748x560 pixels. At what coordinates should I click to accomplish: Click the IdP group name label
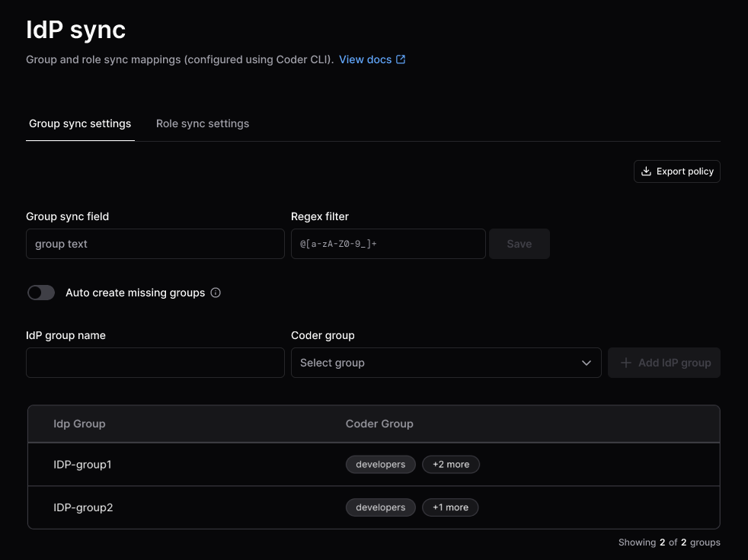click(x=66, y=335)
